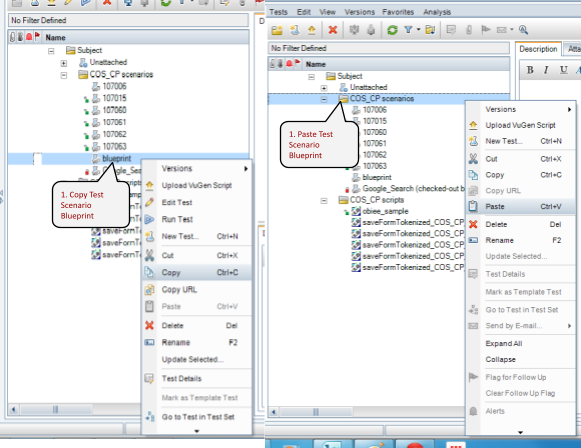Collapse Subject node in left window tree
This screenshot has height=448, width=581.
click(51, 51)
